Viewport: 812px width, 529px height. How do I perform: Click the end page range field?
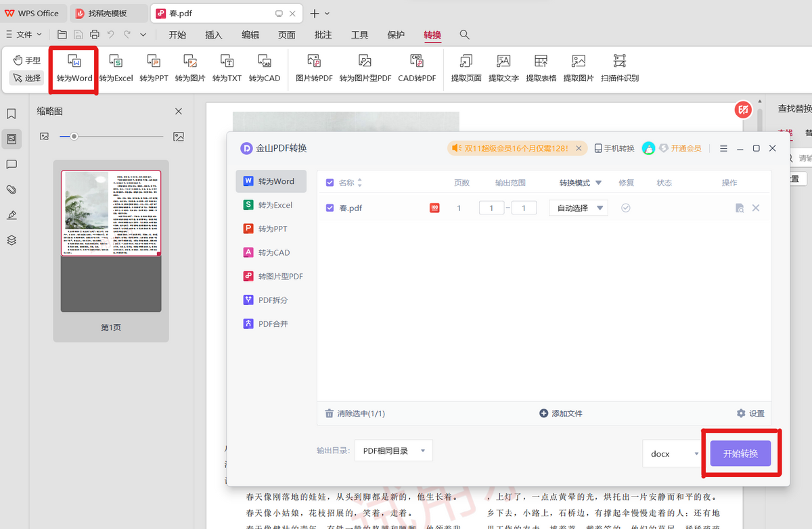(524, 208)
